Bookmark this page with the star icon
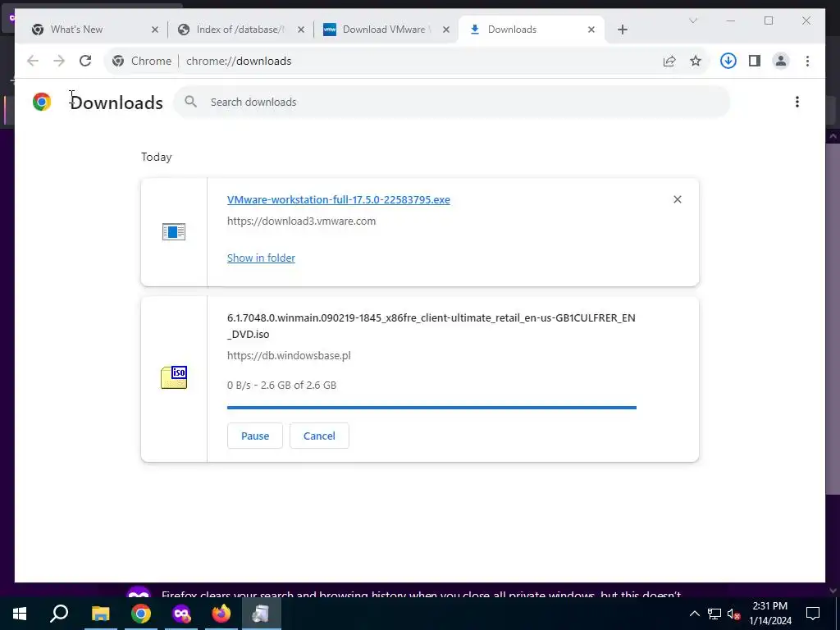Screen dimensions: 840x630 point(696,61)
